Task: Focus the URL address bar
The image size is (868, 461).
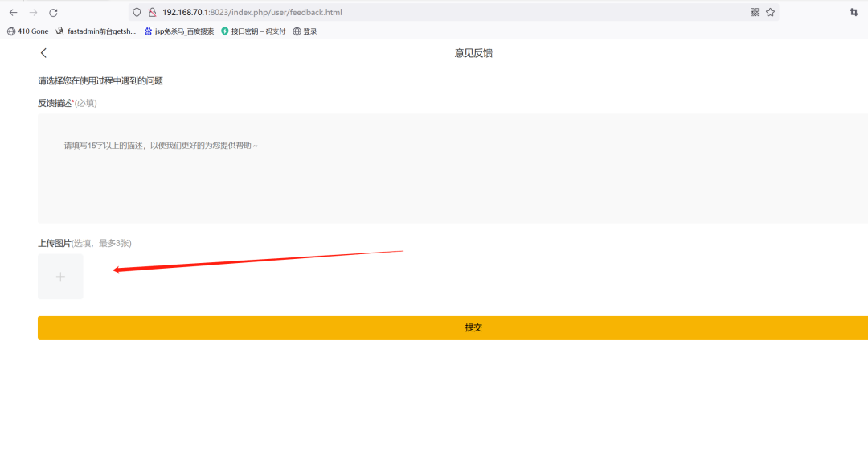Action: [452, 12]
